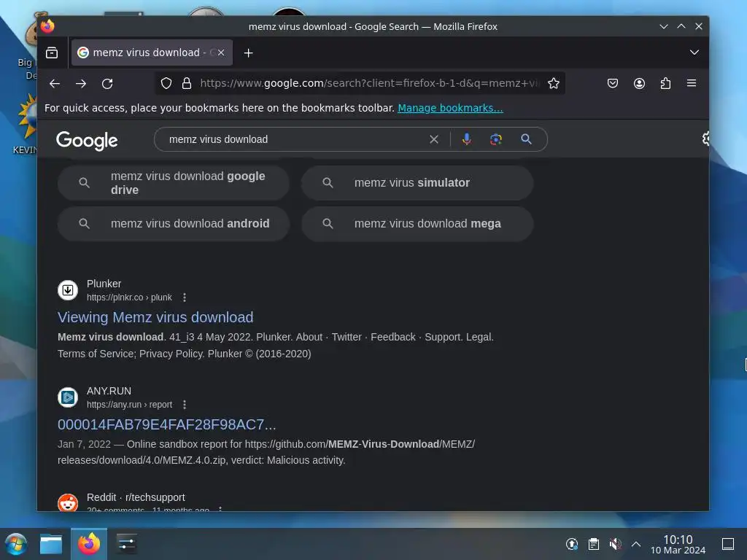Go to Google home via logo

click(x=87, y=141)
